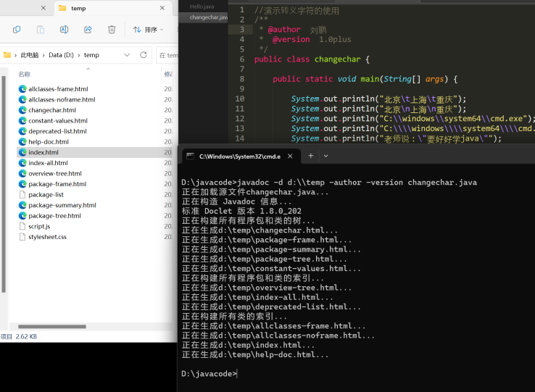Click the Share icon in Explorer toolbar
Image resolution: width=535 pixels, height=392 pixels.
(88, 30)
